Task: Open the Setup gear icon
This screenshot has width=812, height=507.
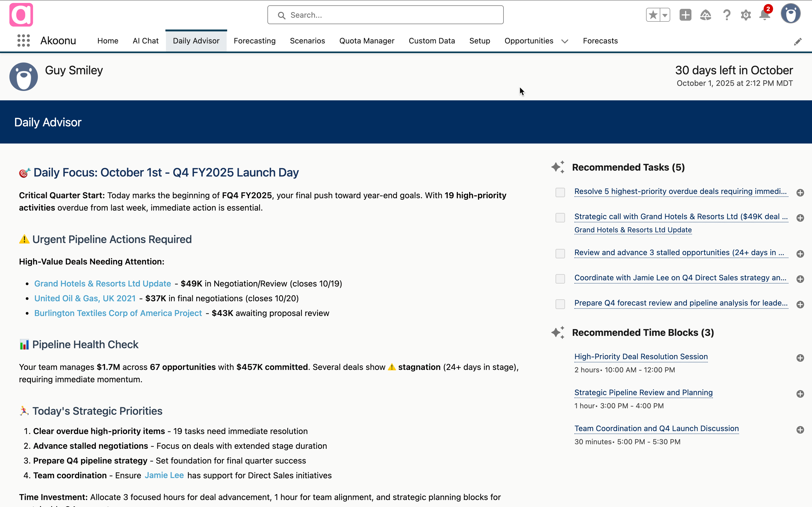Action: pos(746,15)
